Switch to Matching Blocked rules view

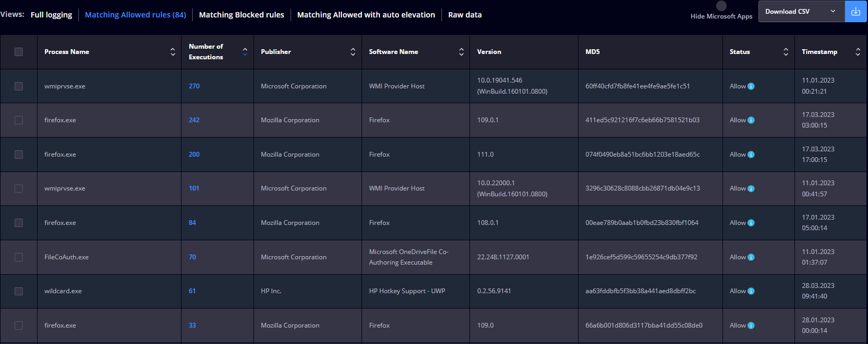point(241,15)
